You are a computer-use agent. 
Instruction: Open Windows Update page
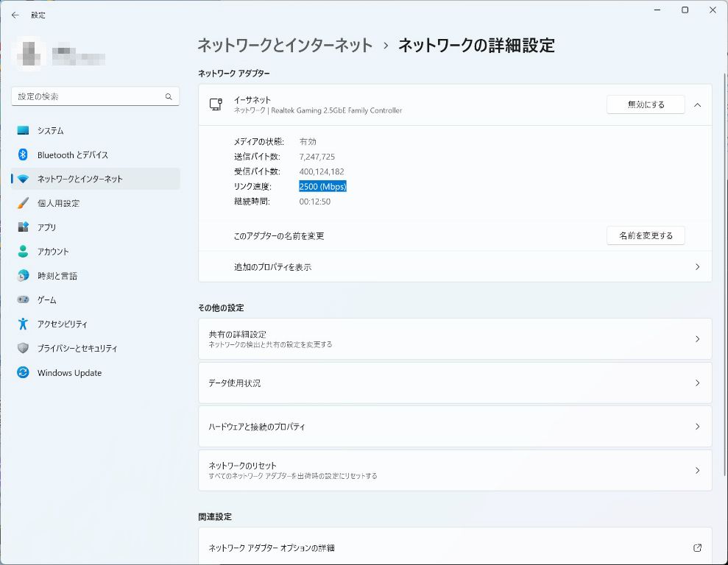click(69, 373)
